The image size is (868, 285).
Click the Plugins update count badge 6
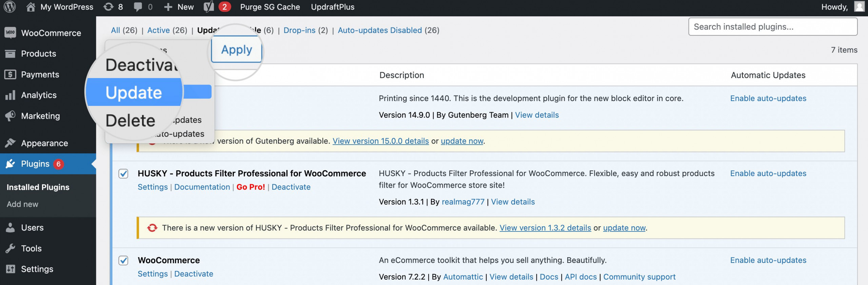point(59,164)
